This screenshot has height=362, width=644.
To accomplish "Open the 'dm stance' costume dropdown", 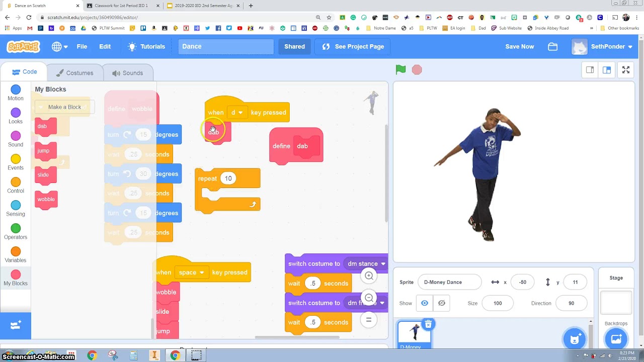I will click(366, 263).
